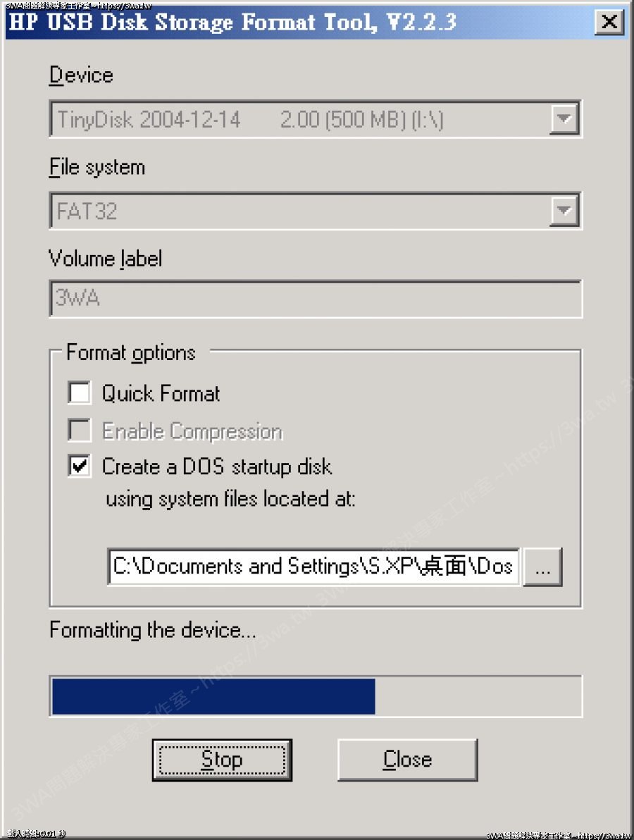Click the "File system" field label

(x=97, y=168)
